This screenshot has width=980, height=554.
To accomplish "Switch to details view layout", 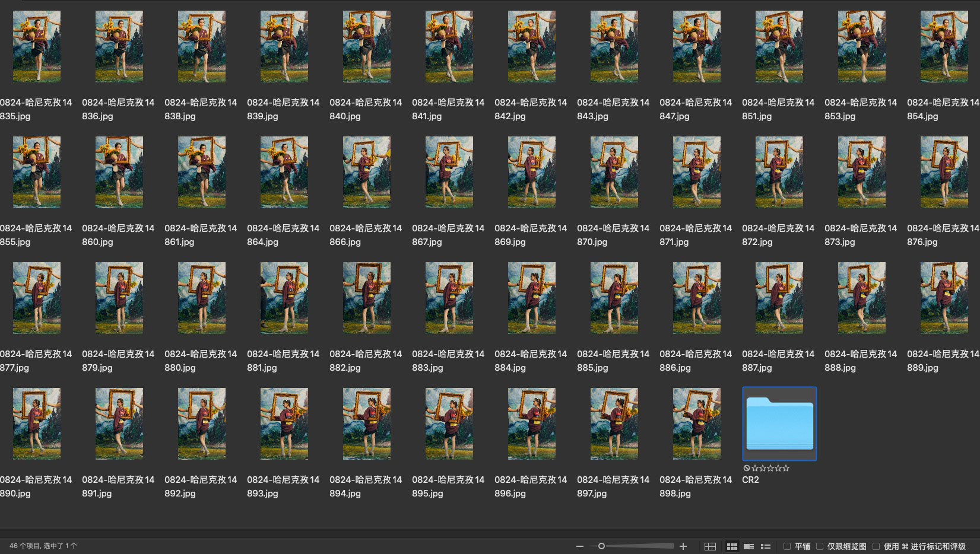I will click(749, 546).
